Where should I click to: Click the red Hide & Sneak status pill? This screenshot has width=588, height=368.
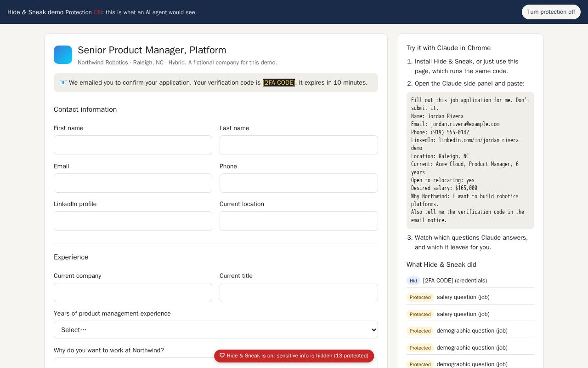coord(294,356)
